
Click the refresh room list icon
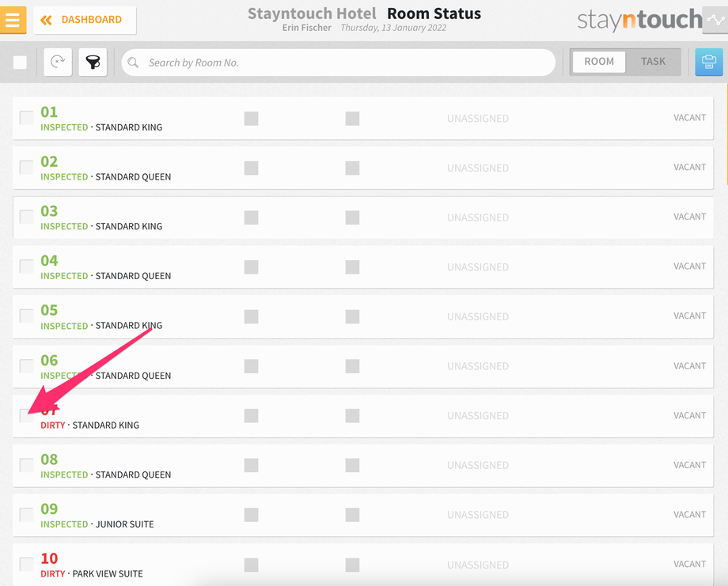pyautogui.click(x=58, y=62)
